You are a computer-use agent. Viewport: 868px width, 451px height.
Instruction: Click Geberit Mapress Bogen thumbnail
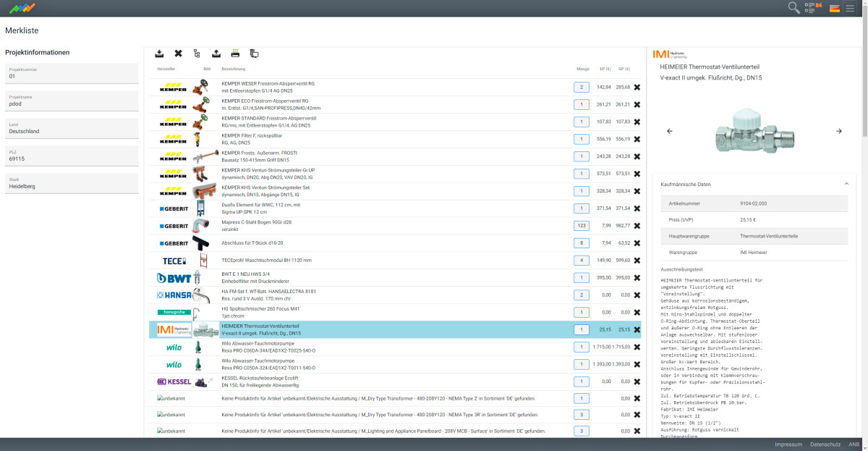pyautogui.click(x=202, y=226)
